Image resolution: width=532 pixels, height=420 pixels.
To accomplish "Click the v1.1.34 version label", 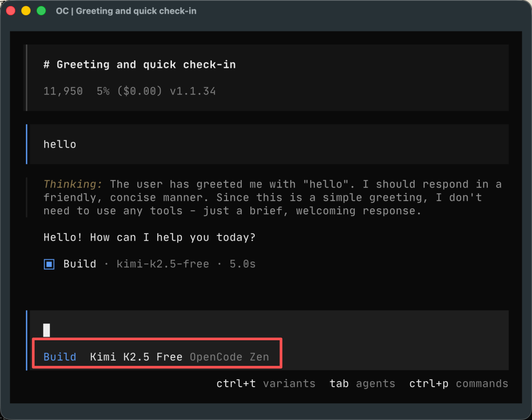I will coord(193,91).
